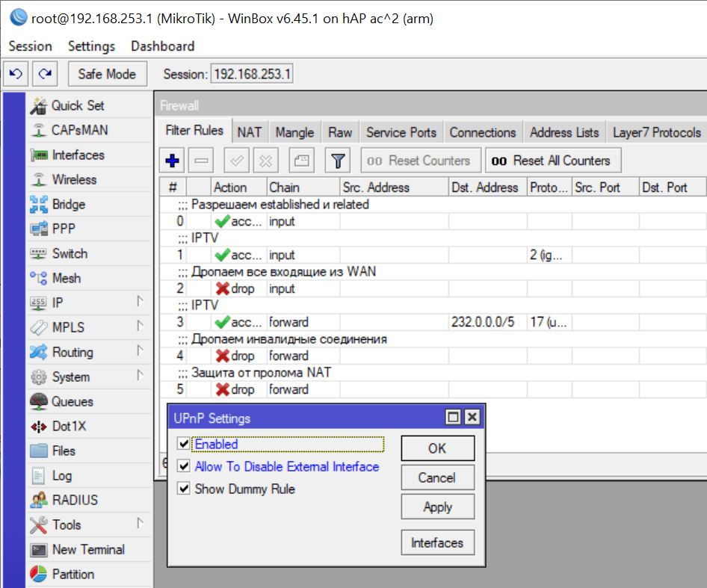Screen dimensions: 707x588
Task: Open the Dashboard menu
Action: click(163, 46)
